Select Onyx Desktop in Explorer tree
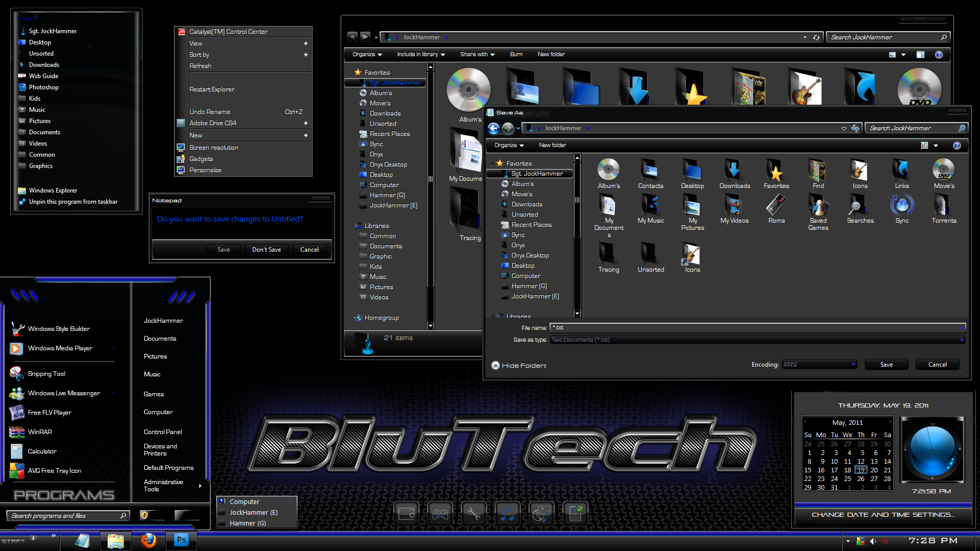Image resolution: width=980 pixels, height=551 pixels. [x=388, y=164]
